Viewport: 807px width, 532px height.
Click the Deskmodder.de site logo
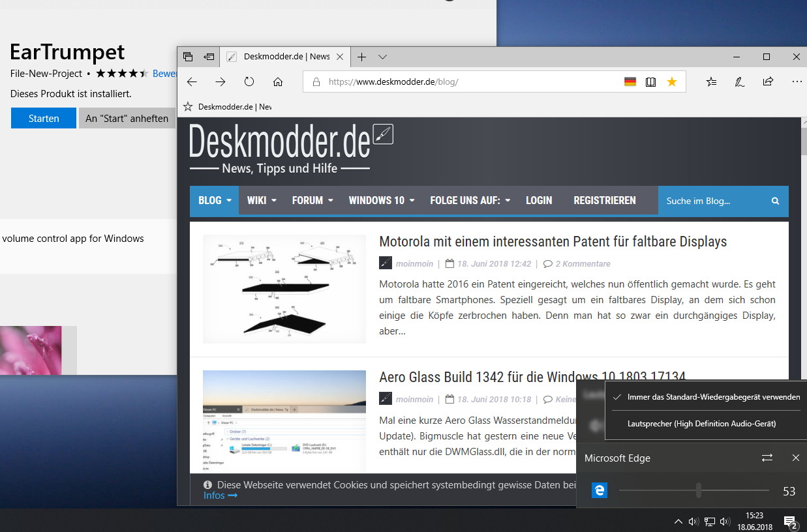tap(281, 149)
